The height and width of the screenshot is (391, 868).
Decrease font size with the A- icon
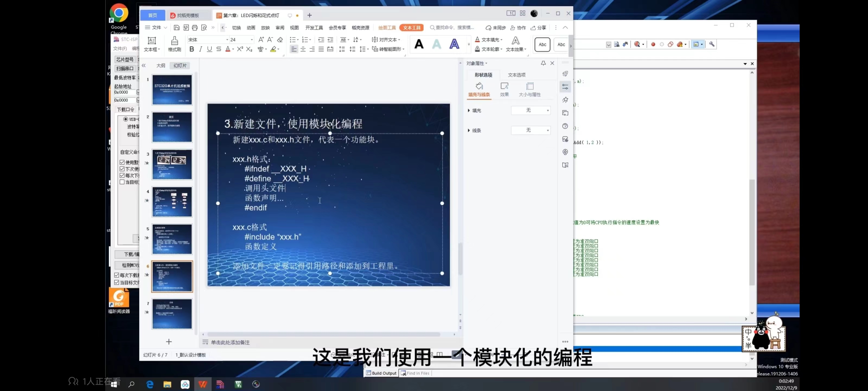[x=270, y=39]
